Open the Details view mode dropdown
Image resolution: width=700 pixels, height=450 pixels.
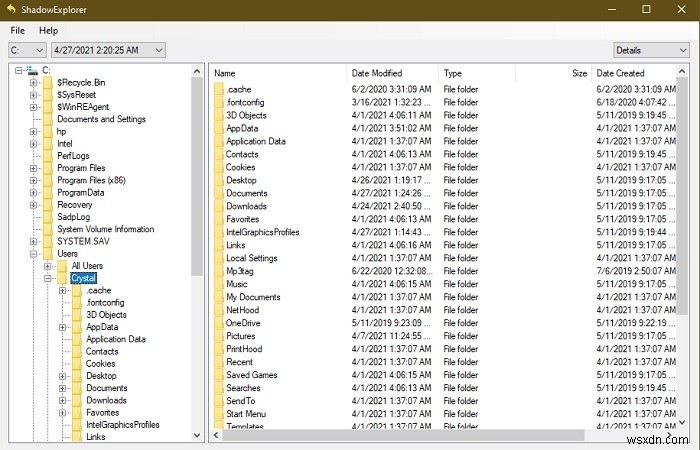pos(651,50)
